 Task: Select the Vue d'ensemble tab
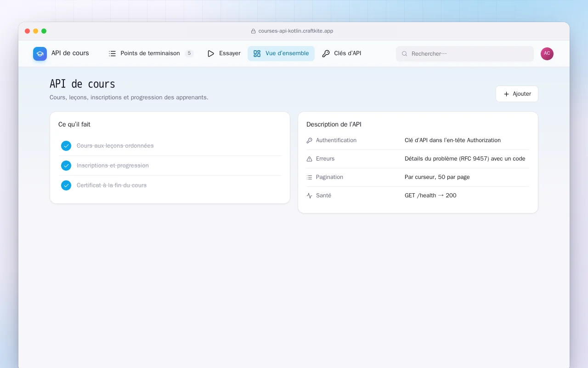pyautogui.click(x=281, y=53)
